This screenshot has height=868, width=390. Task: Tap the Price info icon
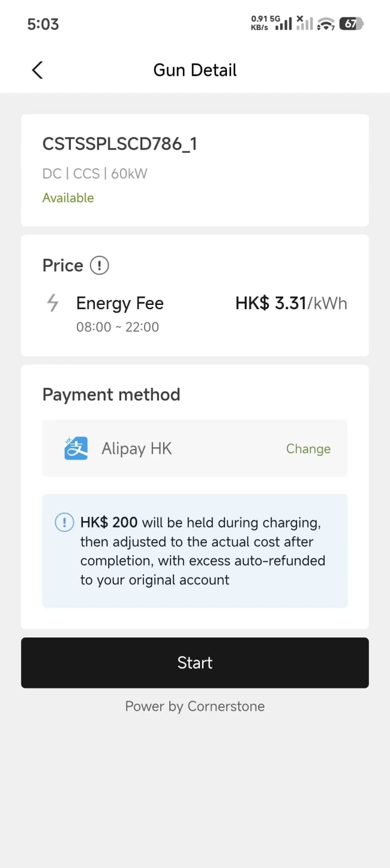[99, 265]
